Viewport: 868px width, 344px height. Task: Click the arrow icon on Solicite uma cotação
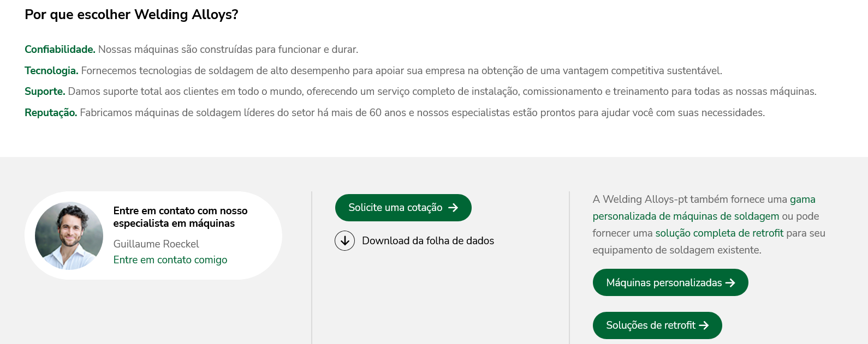coord(453,208)
